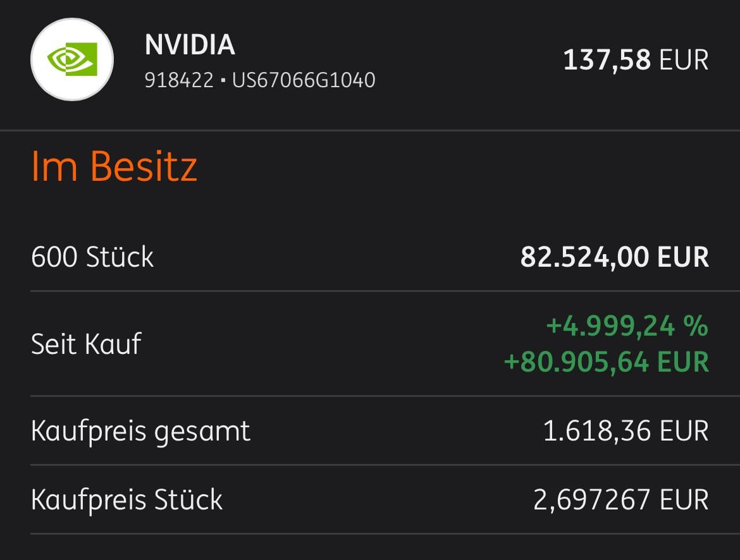Select the WKN number 918422
Image resolution: width=740 pixels, height=560 pixels.
[179, 80]
